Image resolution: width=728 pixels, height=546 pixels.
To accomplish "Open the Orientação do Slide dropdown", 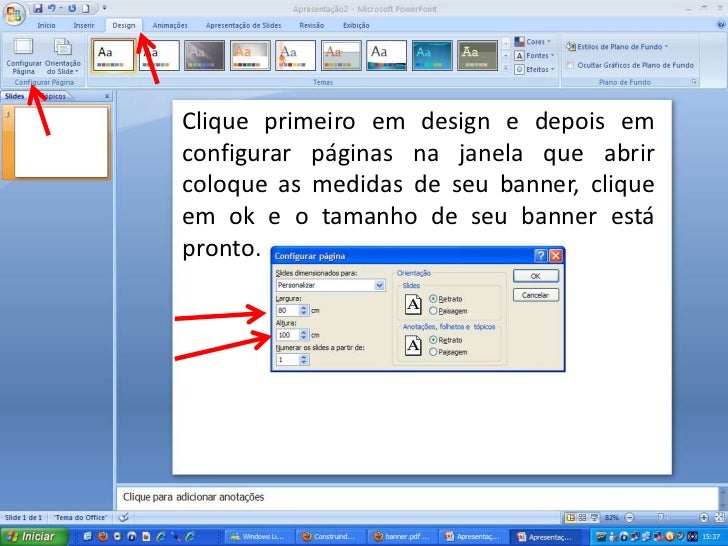I will point(63,56).
